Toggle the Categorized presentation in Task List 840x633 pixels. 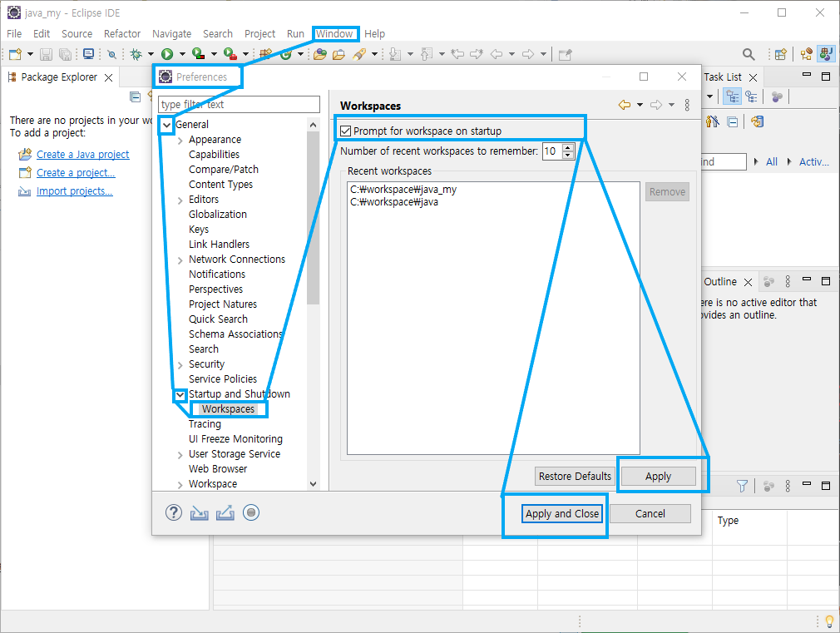(733, 97)
